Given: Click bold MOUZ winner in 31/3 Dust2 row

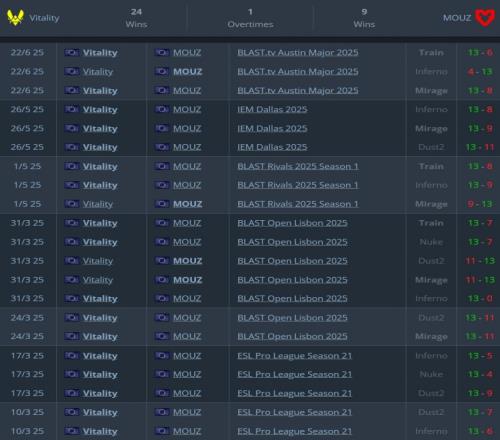Looking at the screenshot, I should (x=187, y=261).
